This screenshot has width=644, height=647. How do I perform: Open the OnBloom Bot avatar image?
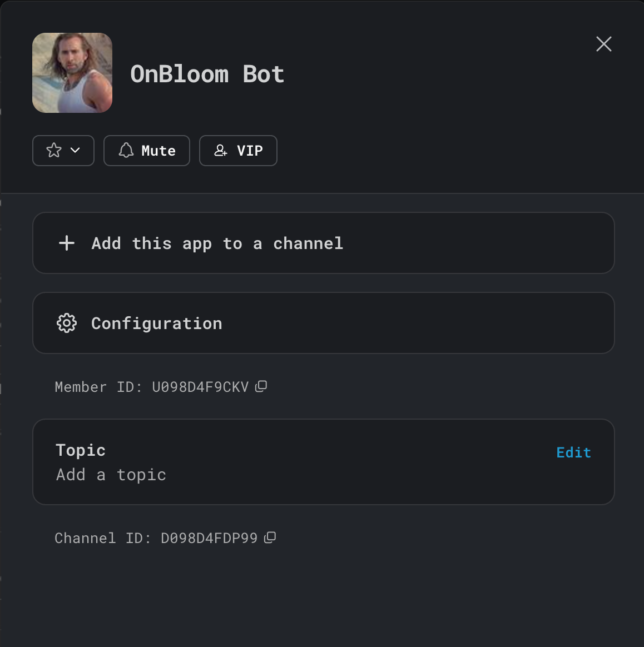[x=72, y=73]
